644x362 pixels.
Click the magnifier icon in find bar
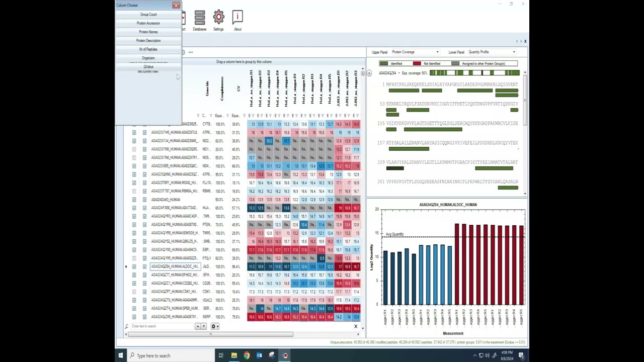point(127,326)
